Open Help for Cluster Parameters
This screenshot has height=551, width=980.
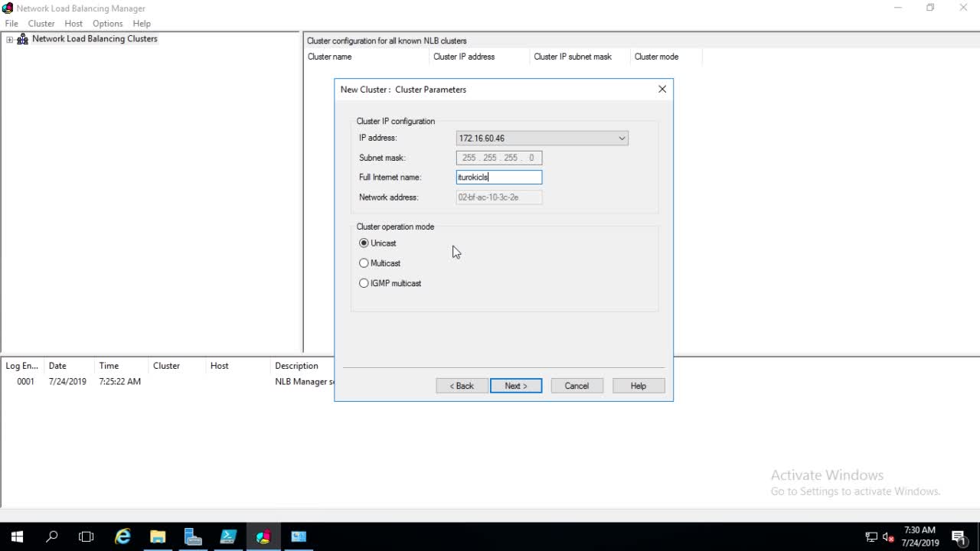click(639, 386)
